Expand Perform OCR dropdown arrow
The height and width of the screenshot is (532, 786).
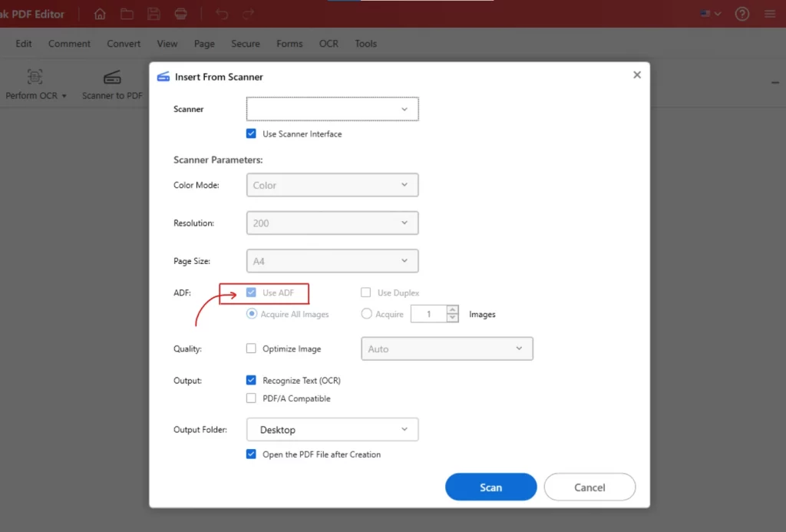(64, 96)
